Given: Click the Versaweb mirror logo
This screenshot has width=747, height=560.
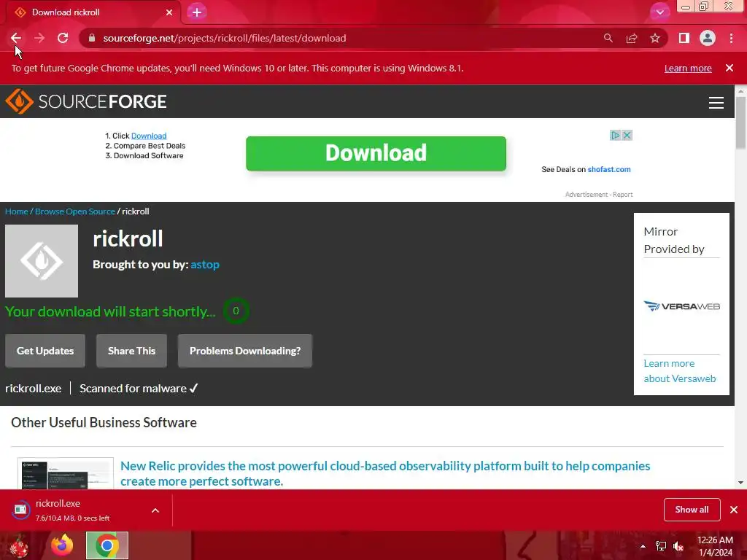Looking at the screenshot, I should 682,306.
